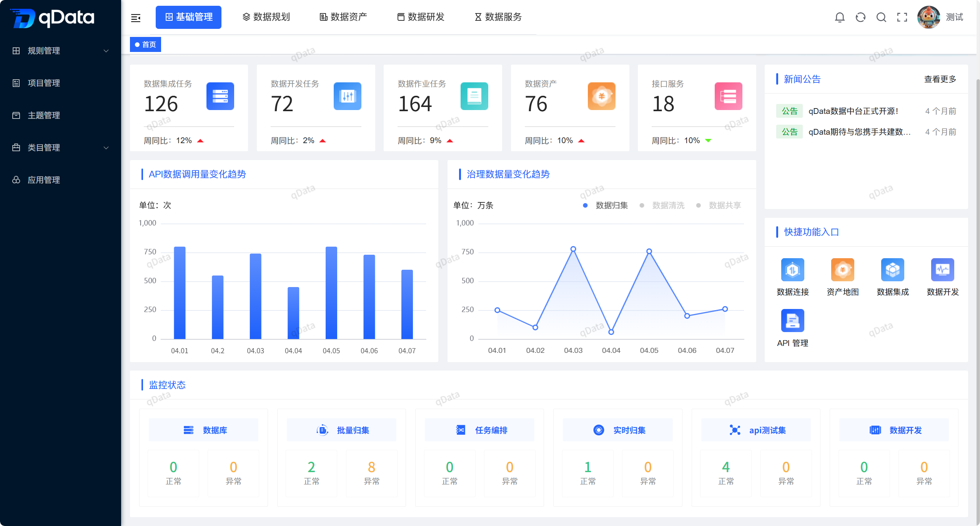Switch to the 基础管理 tab
Image resolution: width=980 pixels, height=526 pixels.
click(x=188, y=17)
